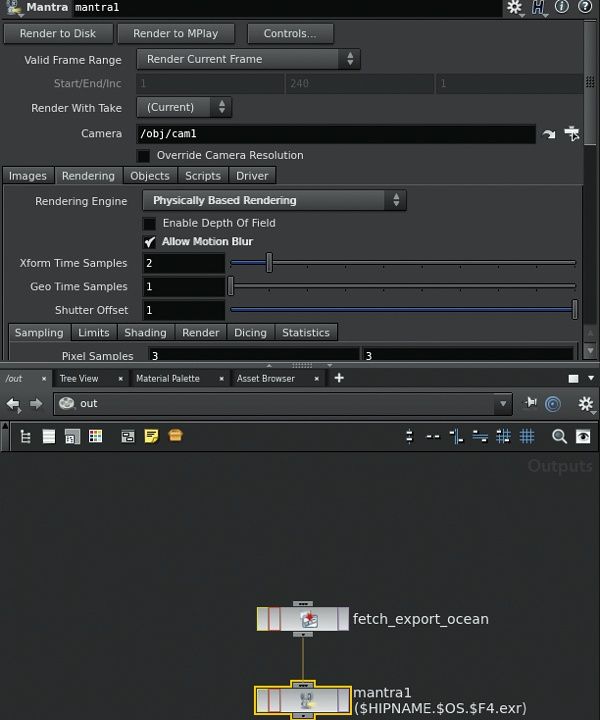Viewport: 600px width, 720px height.
Task: Open the pane tab options arrow
Action: [x=591, y=378]
